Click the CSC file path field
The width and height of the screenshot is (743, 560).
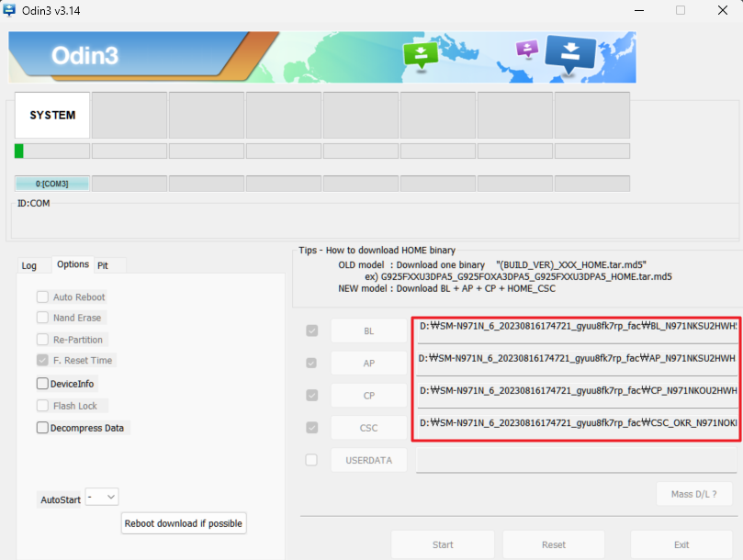(x=577, y=427)
